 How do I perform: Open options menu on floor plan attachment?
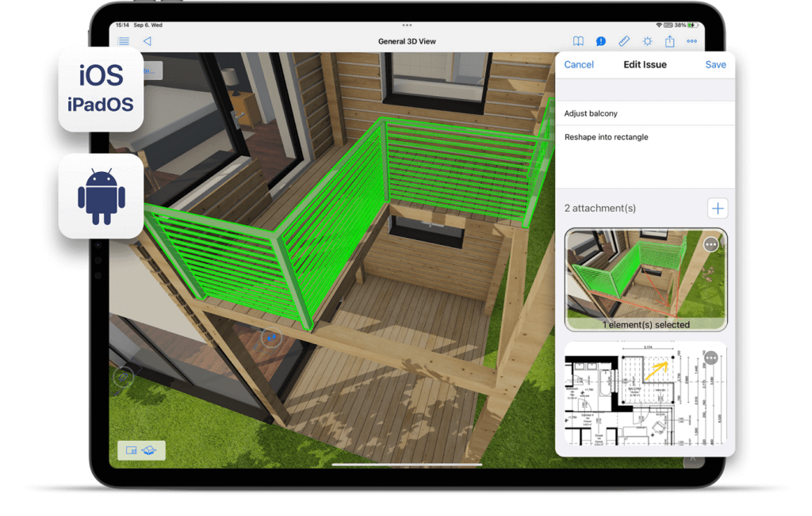[711, 358]
